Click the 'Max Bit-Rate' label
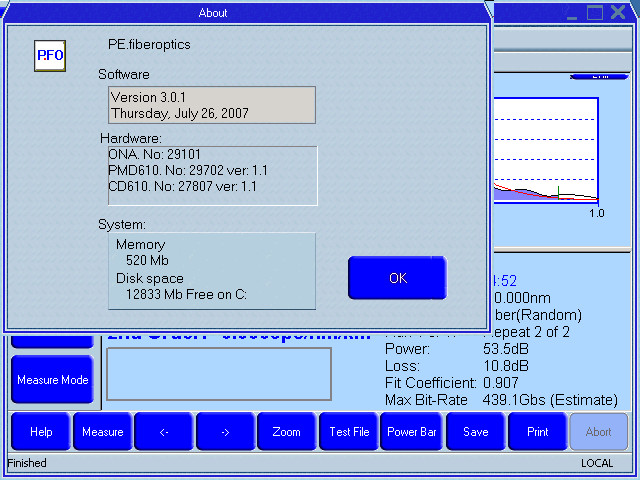This screenshot has width=640, height=480. coord(426,400)
